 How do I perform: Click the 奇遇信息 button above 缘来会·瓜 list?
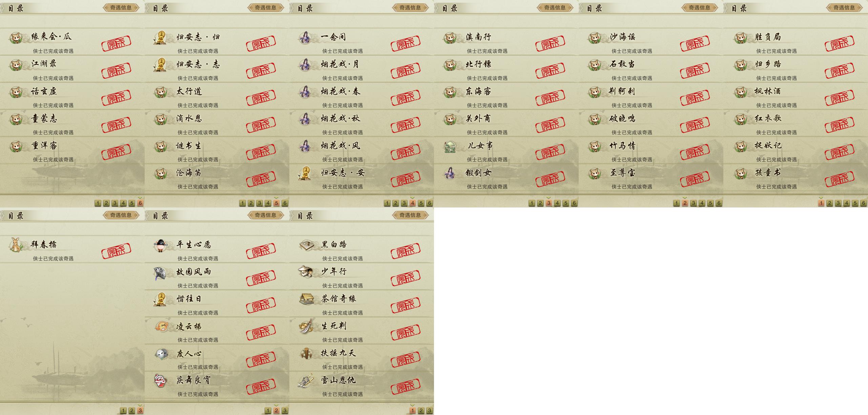121,7
